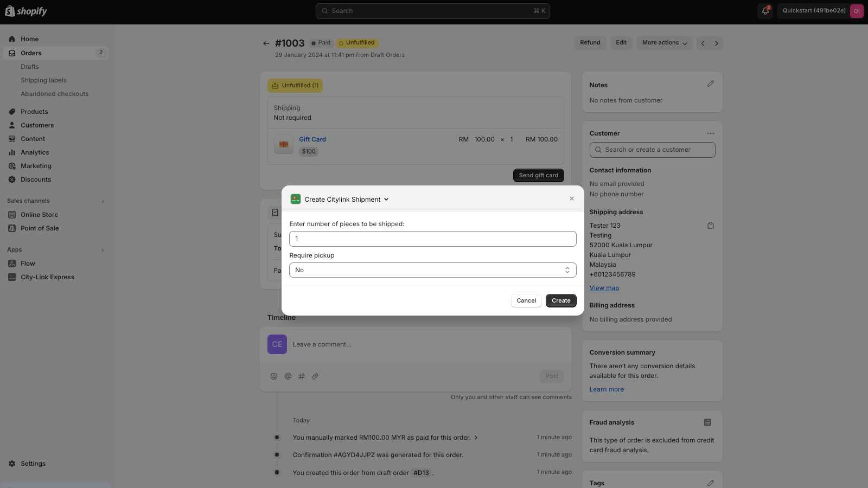Edit notes with the pencil icon
Image resolution: width=868 pixels, height=488 pixels.
point(711,84)
